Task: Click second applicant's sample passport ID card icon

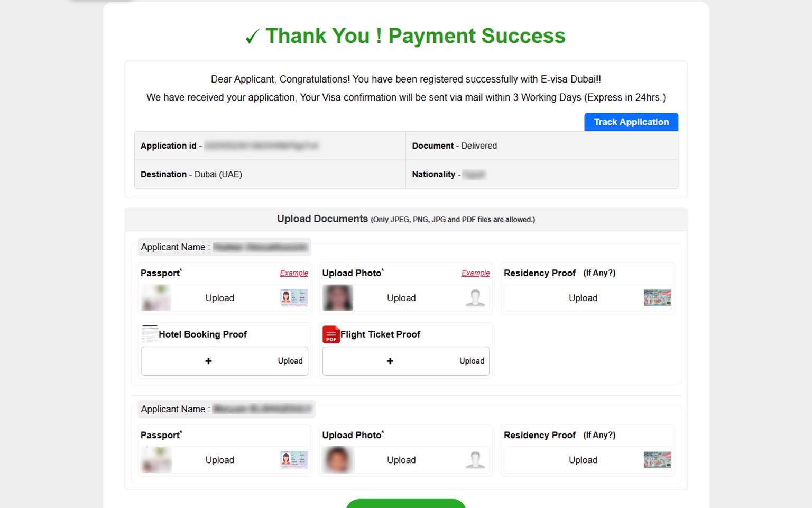Action: click(294, 460)
